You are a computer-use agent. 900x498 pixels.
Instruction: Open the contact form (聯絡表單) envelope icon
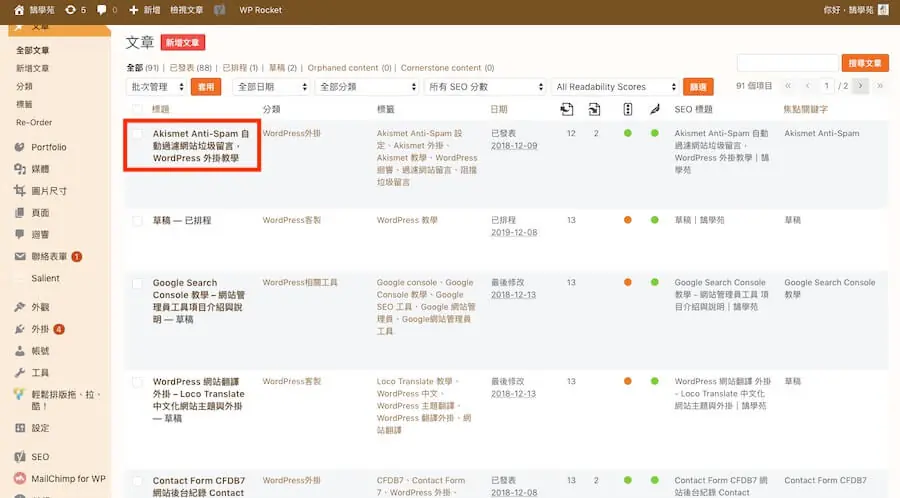20,256
